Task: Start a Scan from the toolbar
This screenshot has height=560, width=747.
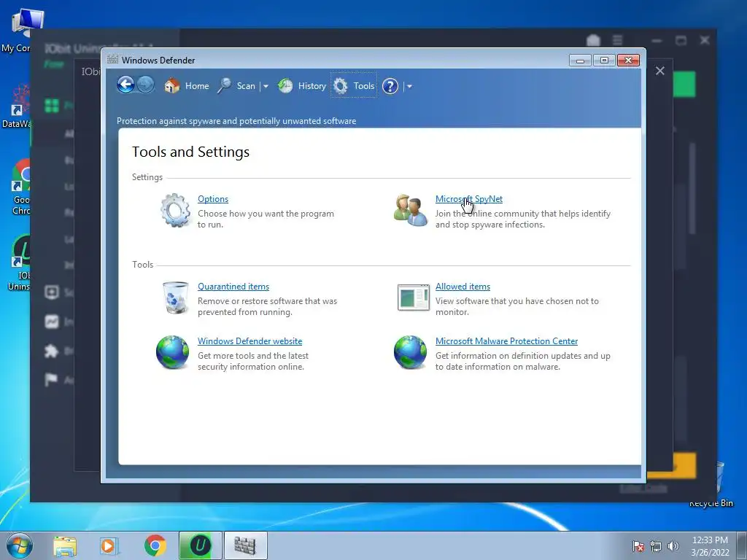Action: pyautogui.click(x=246, y=86)
